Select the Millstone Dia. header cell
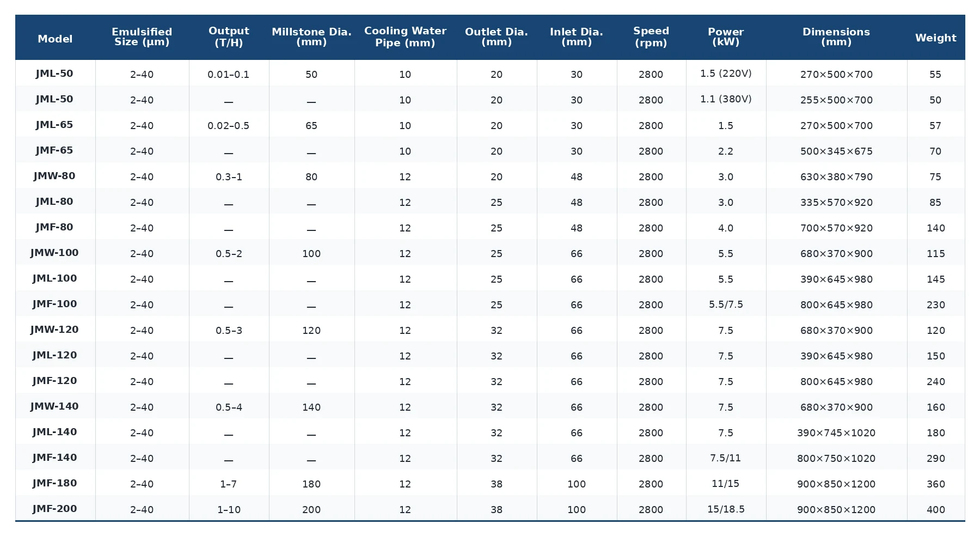Image resolution: width=980 pixels, height=536 pixels. point(311,37)
